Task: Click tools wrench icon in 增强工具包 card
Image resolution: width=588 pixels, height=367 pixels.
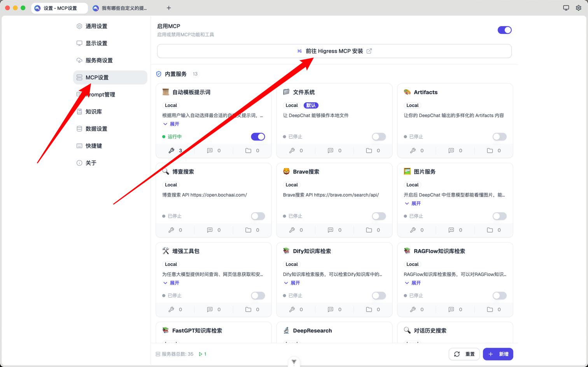Action: coord(171,309)
